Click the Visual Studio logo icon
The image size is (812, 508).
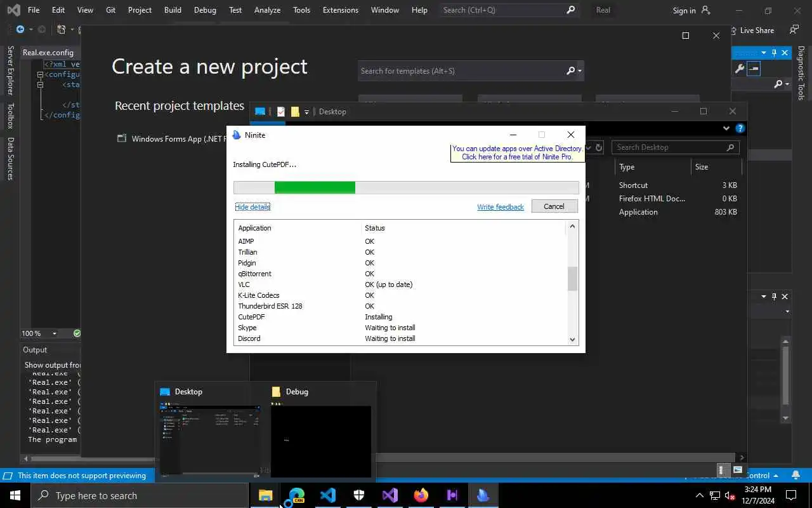pyautogui.click(x=13, y=10)
